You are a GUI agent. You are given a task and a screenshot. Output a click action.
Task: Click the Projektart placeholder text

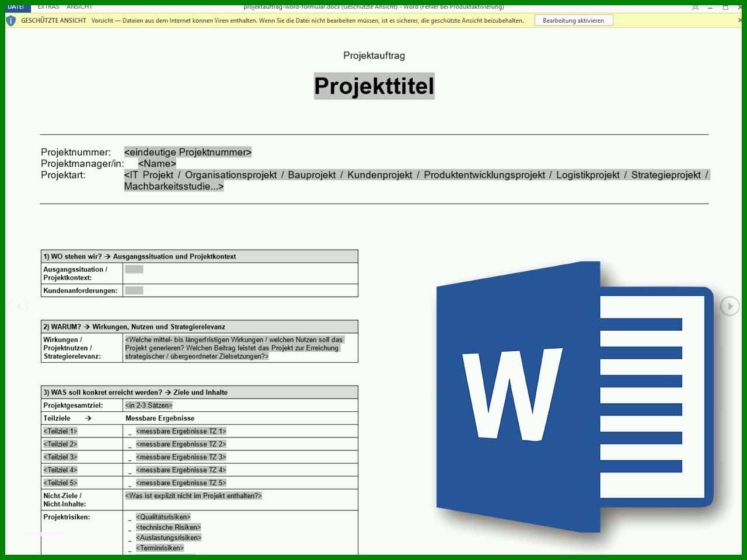(417, 180)
